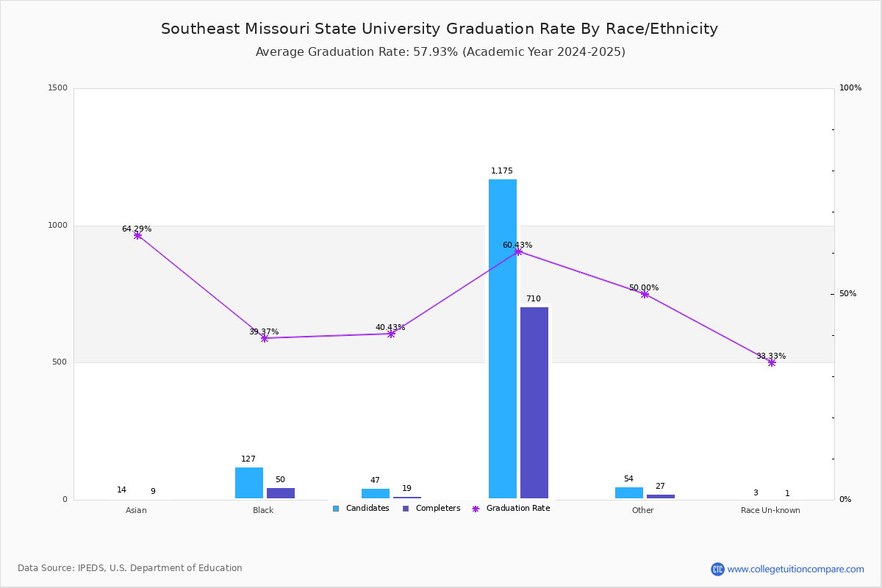Click the chart title text
The width and height of the screenshot is (882, 588).
(440, 29)
